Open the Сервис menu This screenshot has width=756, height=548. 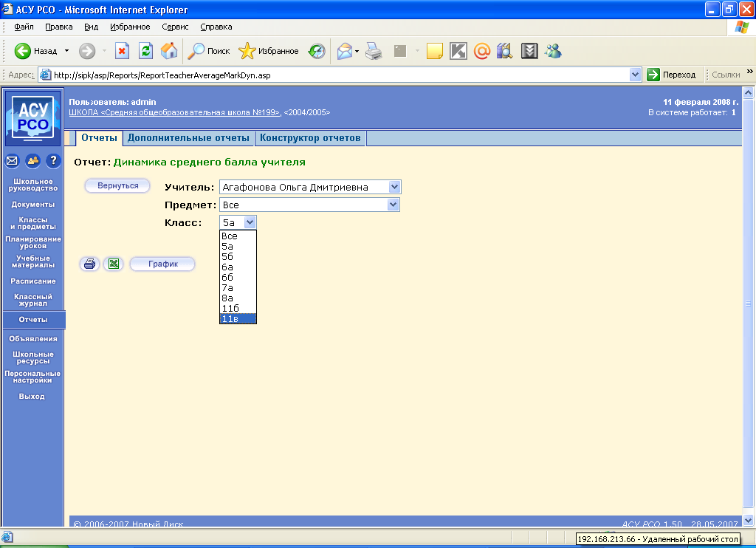pyautogui.click(x=175, y=27)
